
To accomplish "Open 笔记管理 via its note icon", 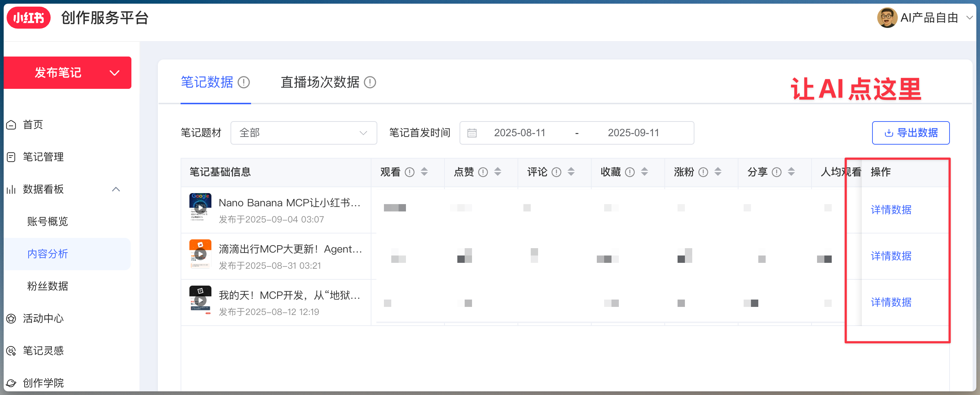I will pos(11,157).
